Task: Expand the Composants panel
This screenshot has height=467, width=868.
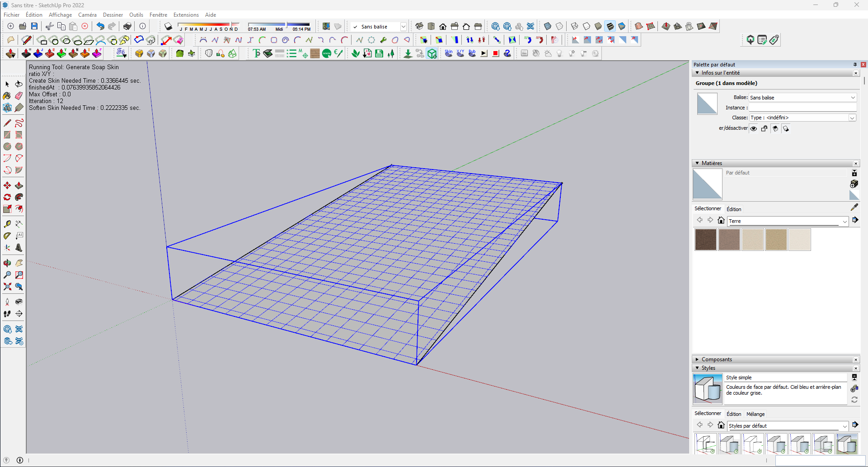Action: [x=717, y=359]
